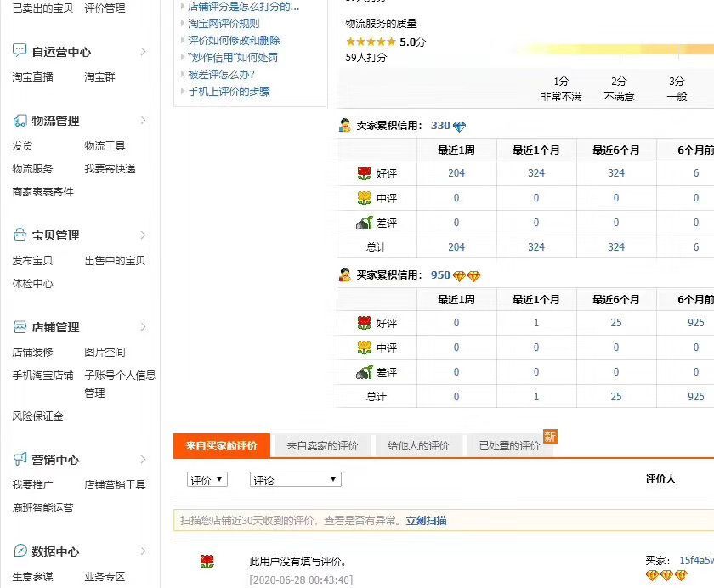Switch to the 给他人的评价 tab
714x588 pixels.
point(418,445)
